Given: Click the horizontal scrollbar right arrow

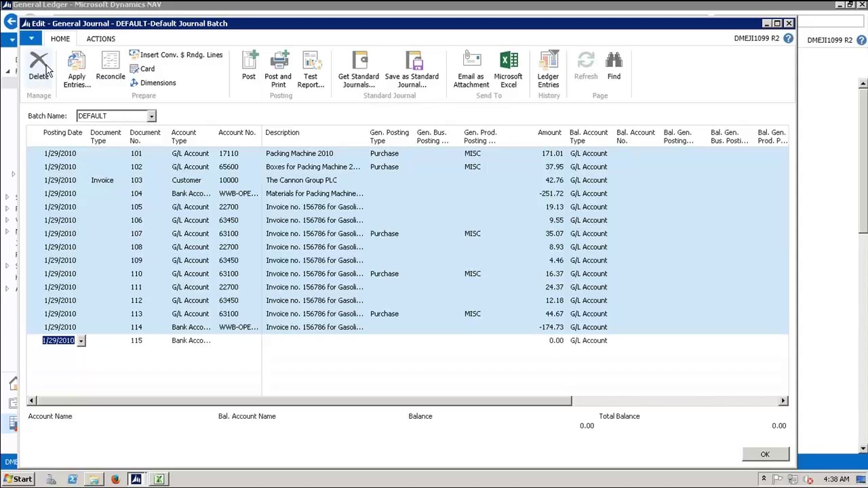Looking at the screenshot, I should 783,401.
